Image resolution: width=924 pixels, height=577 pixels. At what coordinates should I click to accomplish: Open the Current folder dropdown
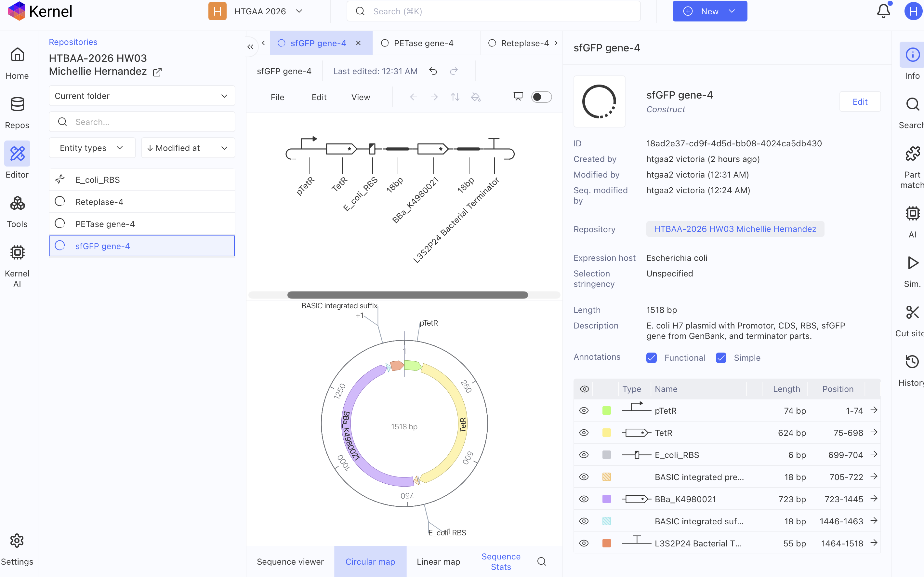tap(142, 96)
